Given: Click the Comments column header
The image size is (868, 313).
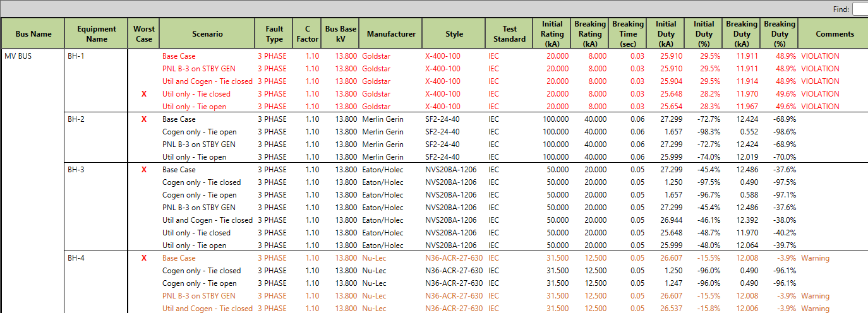Looking at the screenshot, I should click(x=835, y=34).
